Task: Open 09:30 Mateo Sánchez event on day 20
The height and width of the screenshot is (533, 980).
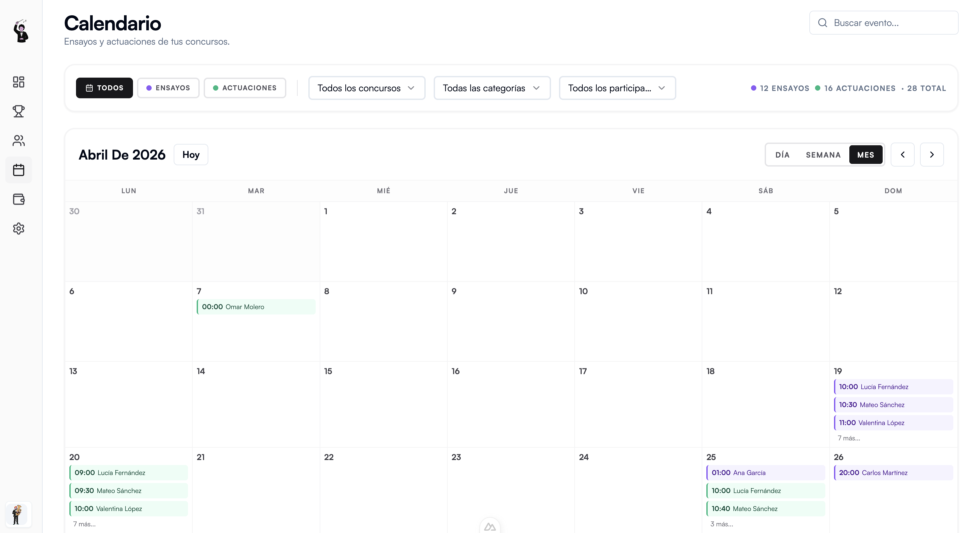Action: coord(129,490)
